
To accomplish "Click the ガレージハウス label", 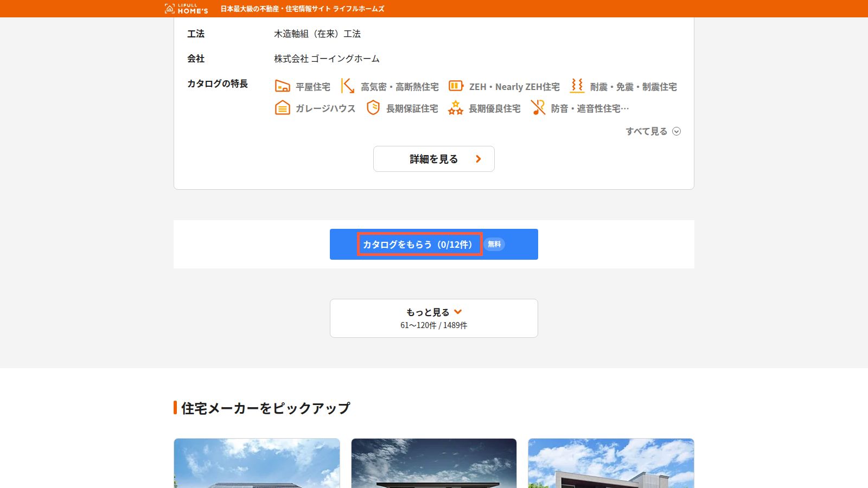I will pyautogui.click(x=325, y=108).
